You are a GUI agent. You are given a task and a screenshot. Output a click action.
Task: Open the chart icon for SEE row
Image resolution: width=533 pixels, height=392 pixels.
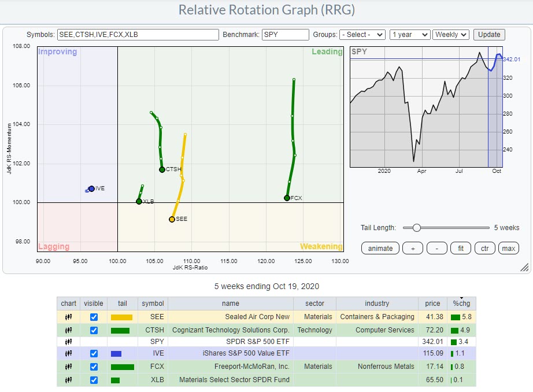click(68, 317)
